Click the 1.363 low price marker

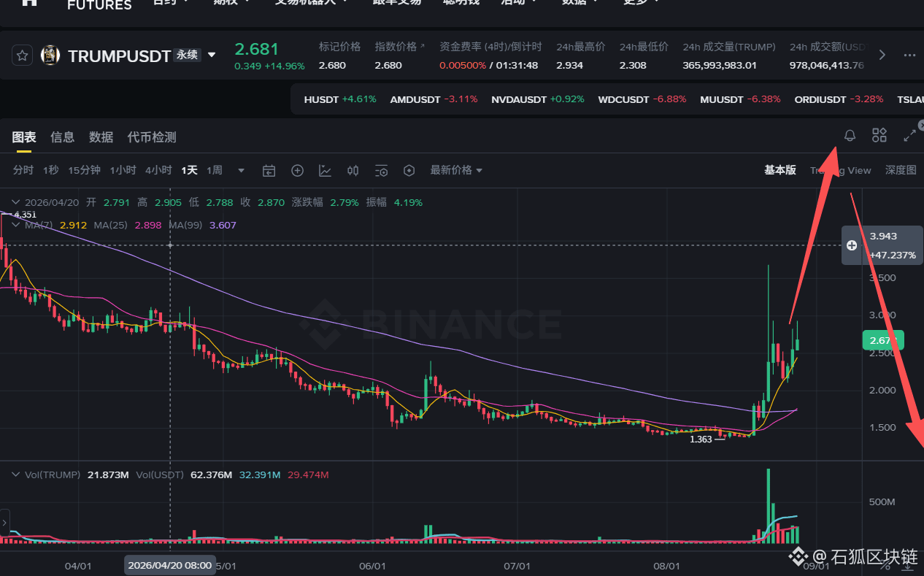[x=701, y=439]
